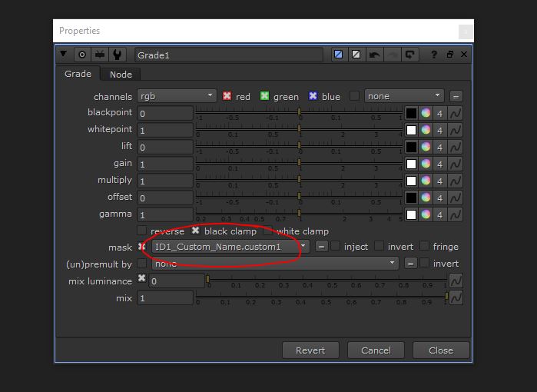Enable the mask invert checkbox
This screenshot has width=537, height=392.
pos(380,247)
